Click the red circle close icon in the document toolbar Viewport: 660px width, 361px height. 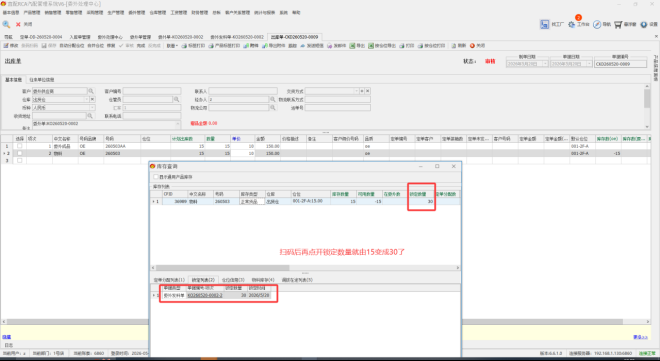coord(472,45)
